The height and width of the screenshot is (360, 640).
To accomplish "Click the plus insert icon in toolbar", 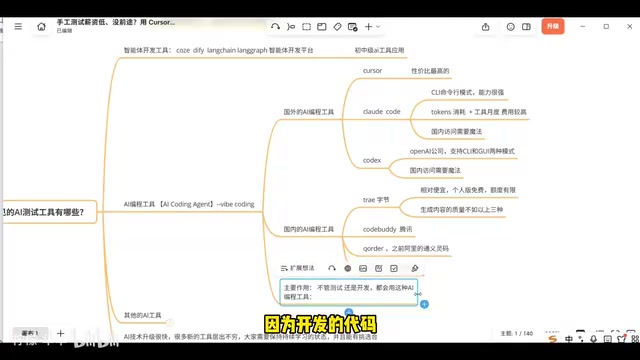I will 368,27.
